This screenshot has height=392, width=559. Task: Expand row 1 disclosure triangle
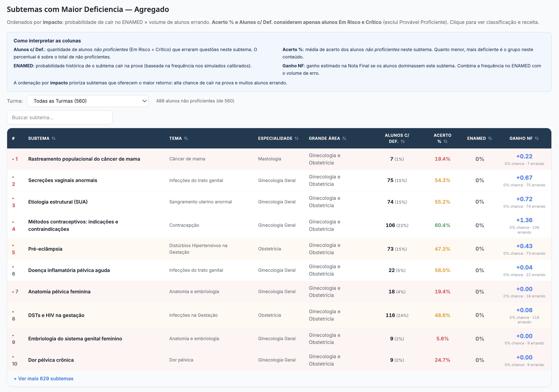pyautogui.click(x=13, y=159)
